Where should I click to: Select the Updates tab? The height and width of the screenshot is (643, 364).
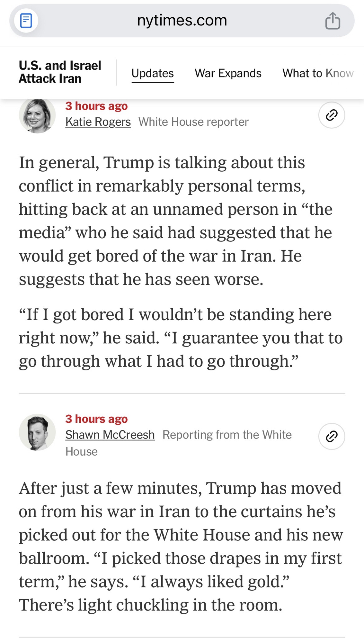pos(153,73)
